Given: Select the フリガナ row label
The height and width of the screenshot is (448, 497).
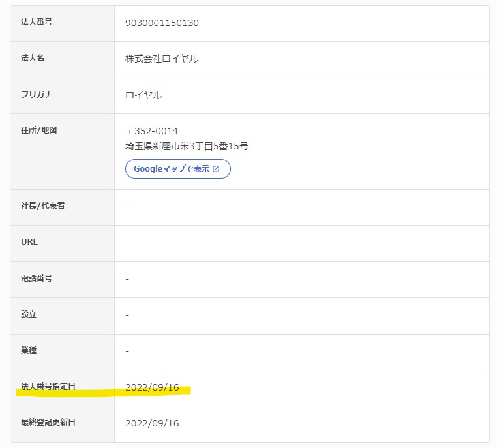Looking at the screenshot, I should tap(37, 95).
